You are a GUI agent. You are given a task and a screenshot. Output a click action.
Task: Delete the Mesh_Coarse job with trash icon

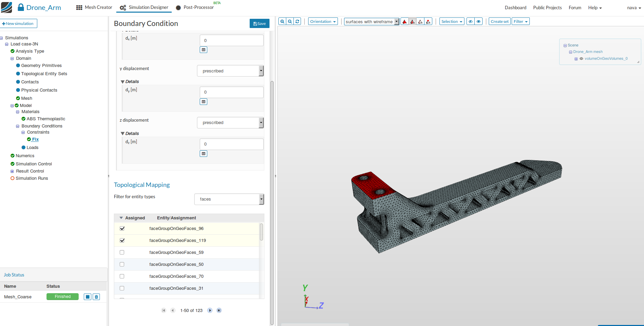coord(96,297)
